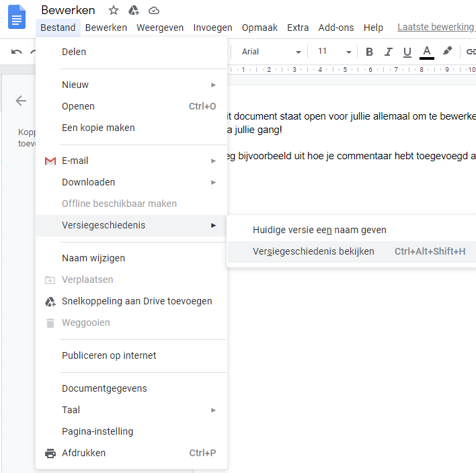Select Snelkoppeling aan Drive toevoegen

pyautogui.click(x=132, y=301)
